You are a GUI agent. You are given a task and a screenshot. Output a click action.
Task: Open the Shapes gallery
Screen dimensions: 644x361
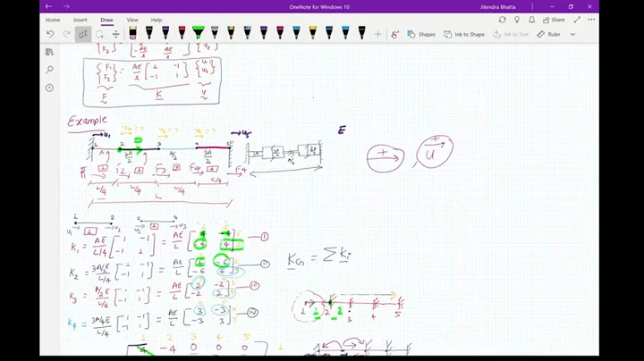tap(421, 35)
